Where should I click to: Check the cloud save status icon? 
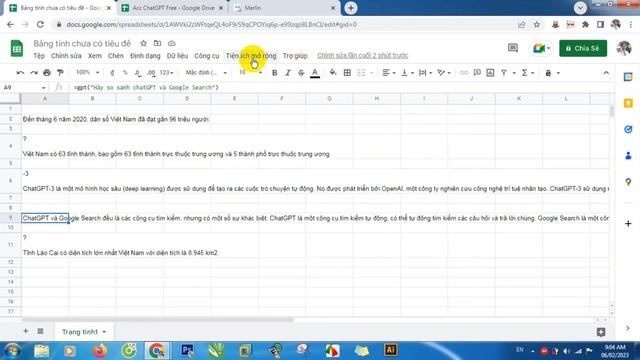coord(171,43)
